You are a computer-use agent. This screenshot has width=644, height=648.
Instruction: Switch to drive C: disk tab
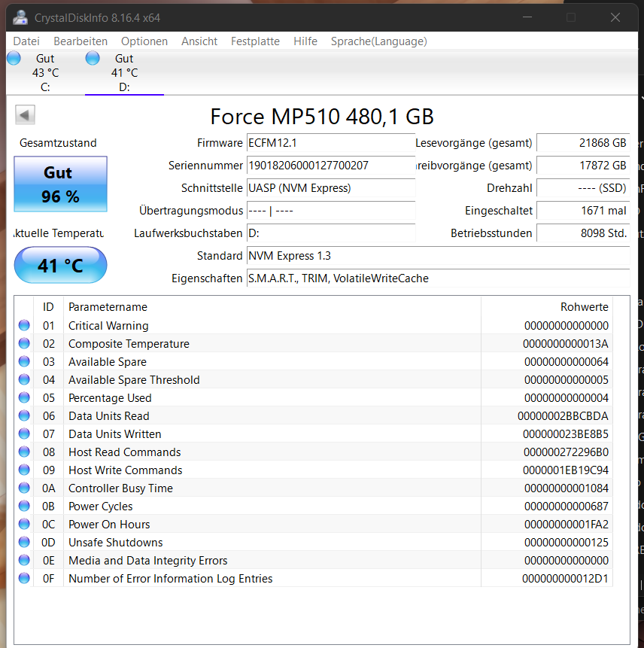coord(45,73)
